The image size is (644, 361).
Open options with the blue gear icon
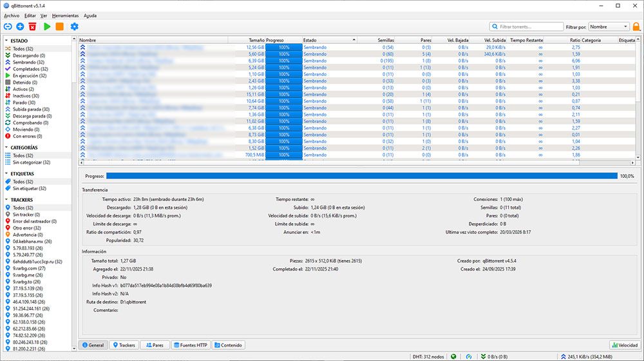(74, 26)
